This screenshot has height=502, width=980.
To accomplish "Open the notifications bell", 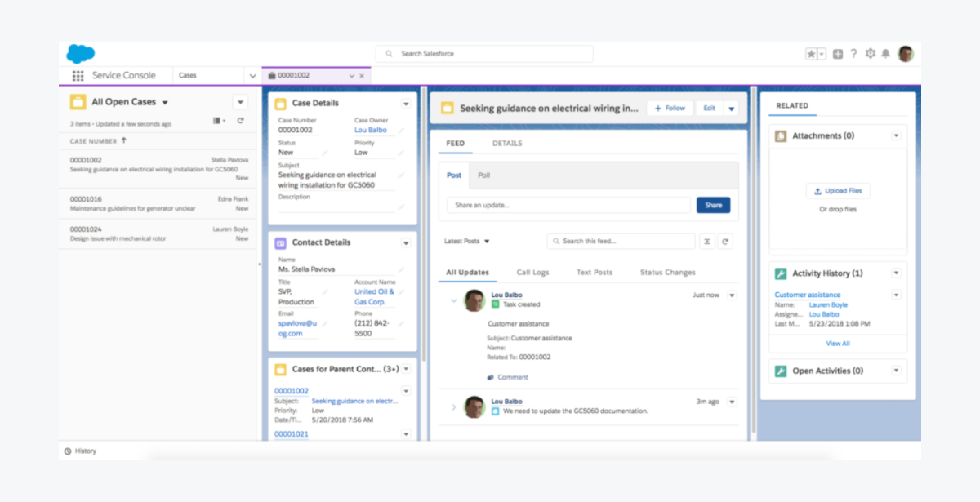I will pos(885,54).
